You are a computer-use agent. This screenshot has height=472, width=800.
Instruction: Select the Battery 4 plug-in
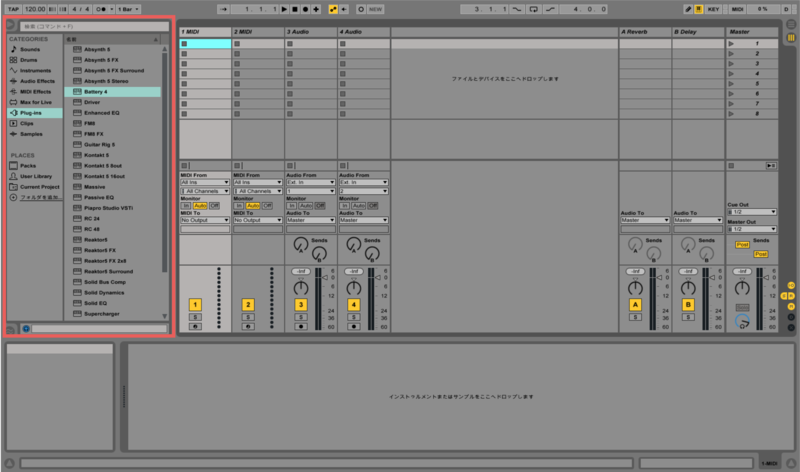tap(113, 92)
